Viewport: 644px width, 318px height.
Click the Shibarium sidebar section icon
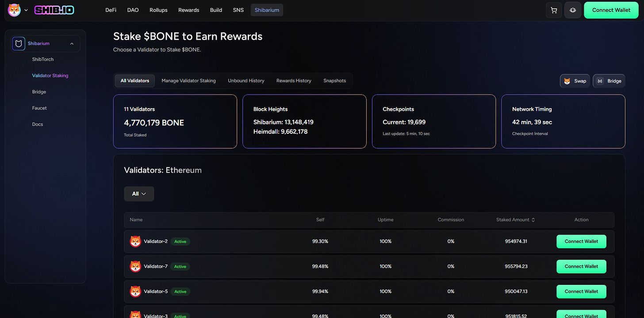pos(19,43)
